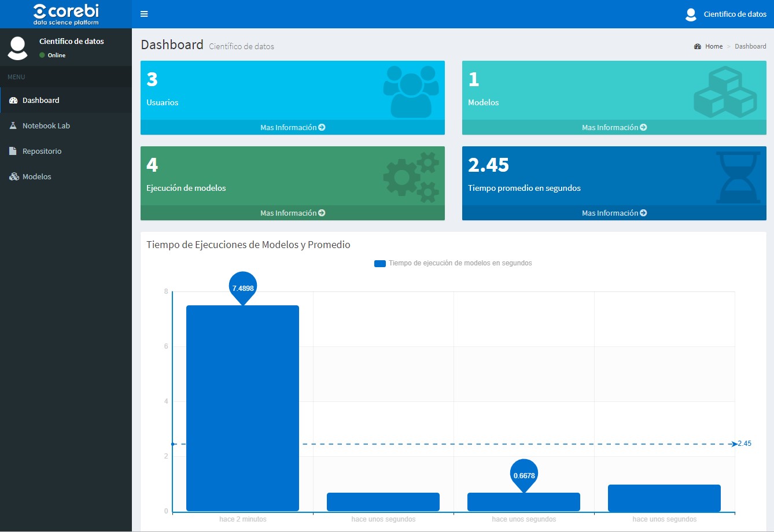
Task: Open Modelos in the sidebar menu
Action: pos(66,176)
